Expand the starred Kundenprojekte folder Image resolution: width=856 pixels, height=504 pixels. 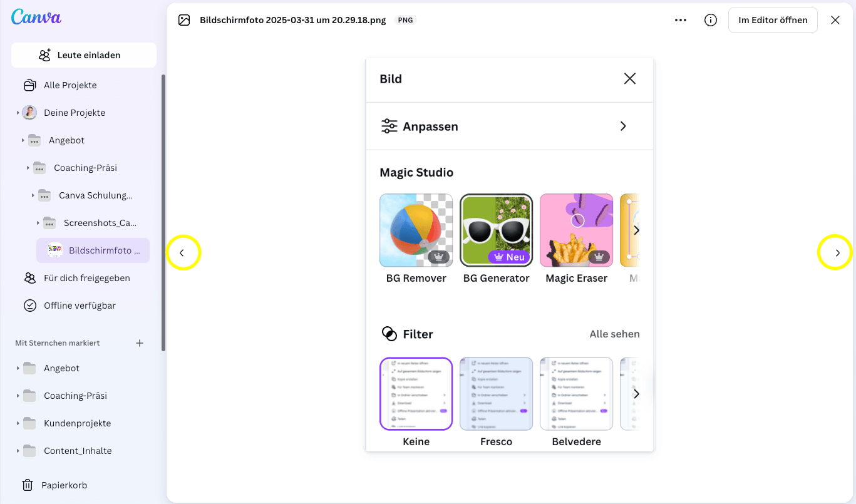[18, 423]
